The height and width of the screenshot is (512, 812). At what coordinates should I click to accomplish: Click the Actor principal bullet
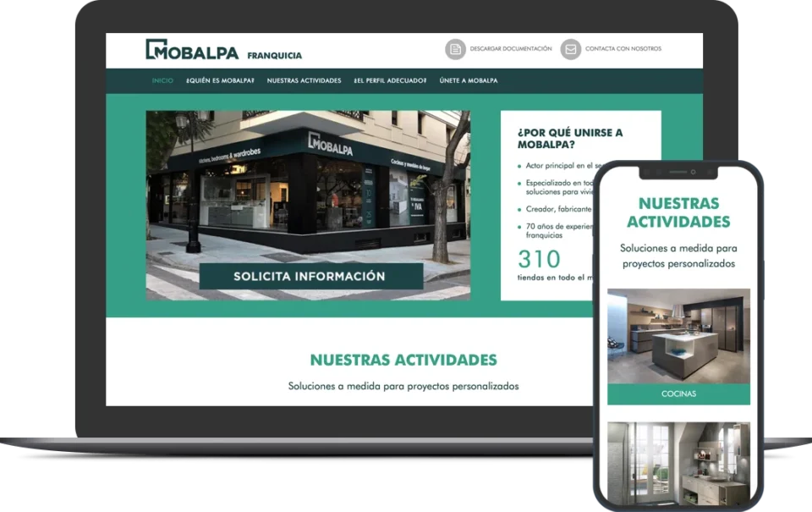(x=559, y=166)
